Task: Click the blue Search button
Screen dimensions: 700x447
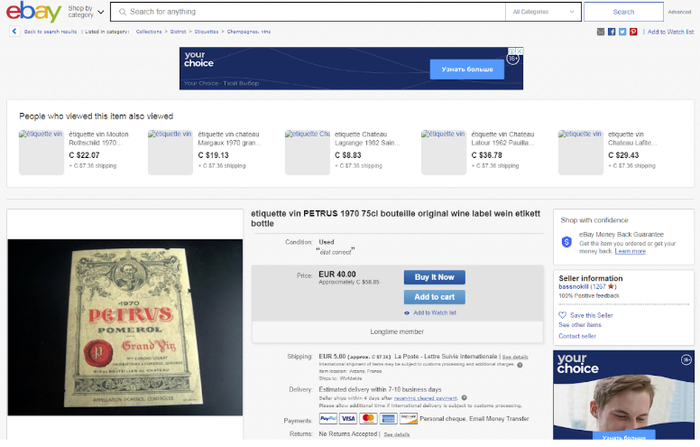Action: (x=623, y=12)
